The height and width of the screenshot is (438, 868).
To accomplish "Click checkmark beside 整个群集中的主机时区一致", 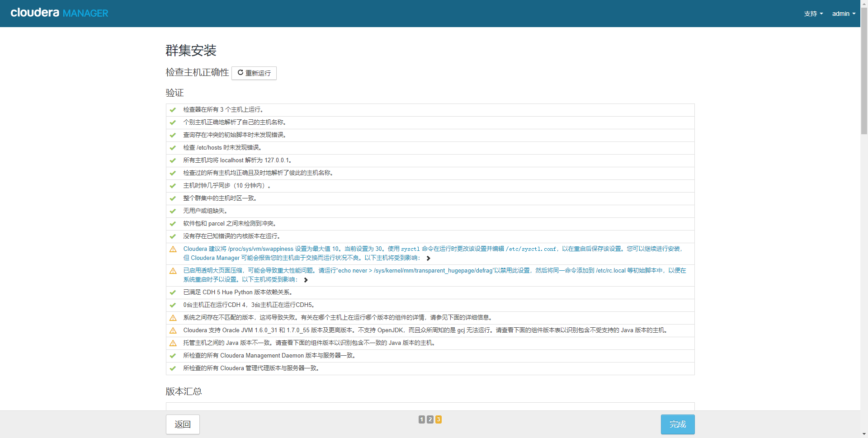I will coord(173,198).
